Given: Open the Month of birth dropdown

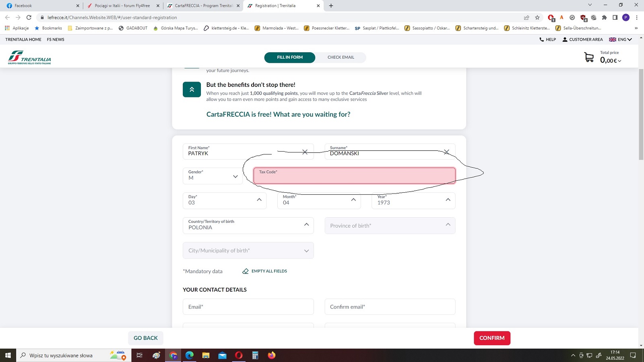Looking at the screenshot, I should (319, 201).
